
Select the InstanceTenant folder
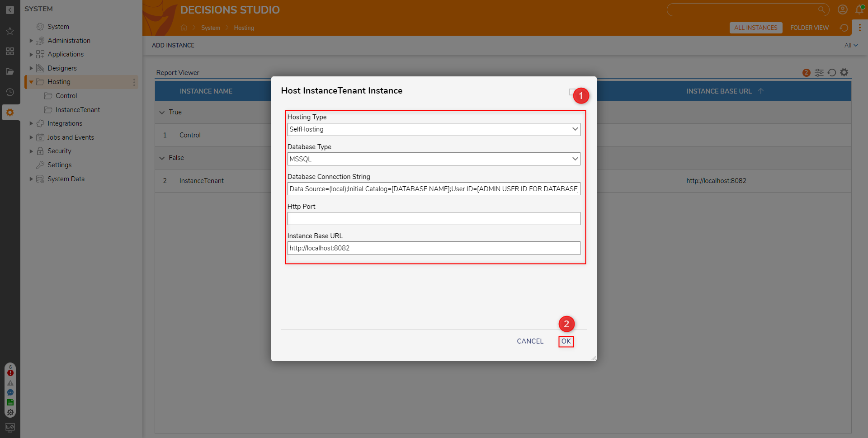tap(77, 110)
